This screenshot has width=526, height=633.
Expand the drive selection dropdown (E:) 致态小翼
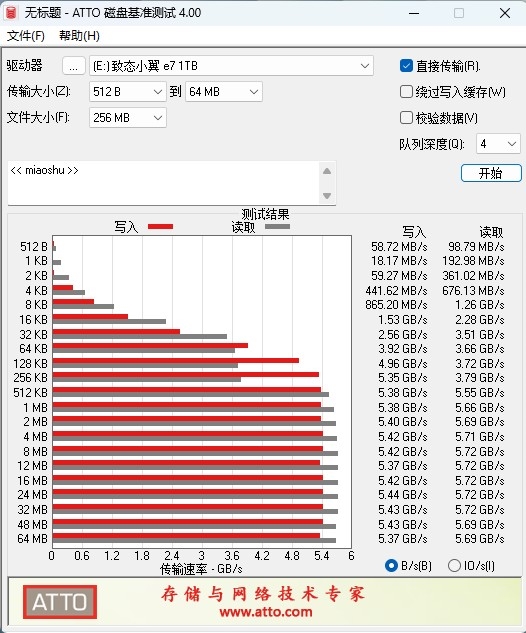[x=231, y=66]
